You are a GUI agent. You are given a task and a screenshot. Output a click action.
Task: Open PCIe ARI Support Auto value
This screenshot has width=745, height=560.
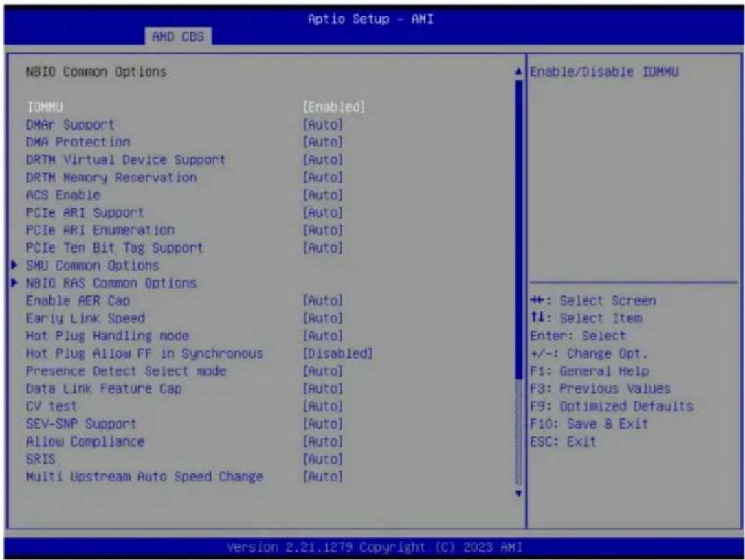tap(322, 212)
